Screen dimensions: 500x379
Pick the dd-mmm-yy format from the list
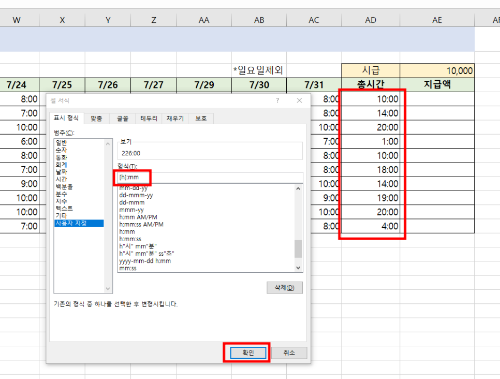click(x=136, y=195)
